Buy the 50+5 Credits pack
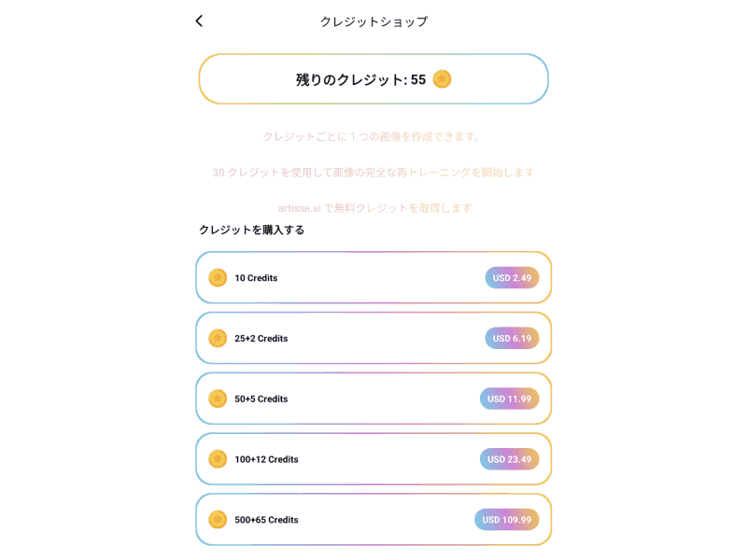The image size is (747, 560). (x=373, y=399)
